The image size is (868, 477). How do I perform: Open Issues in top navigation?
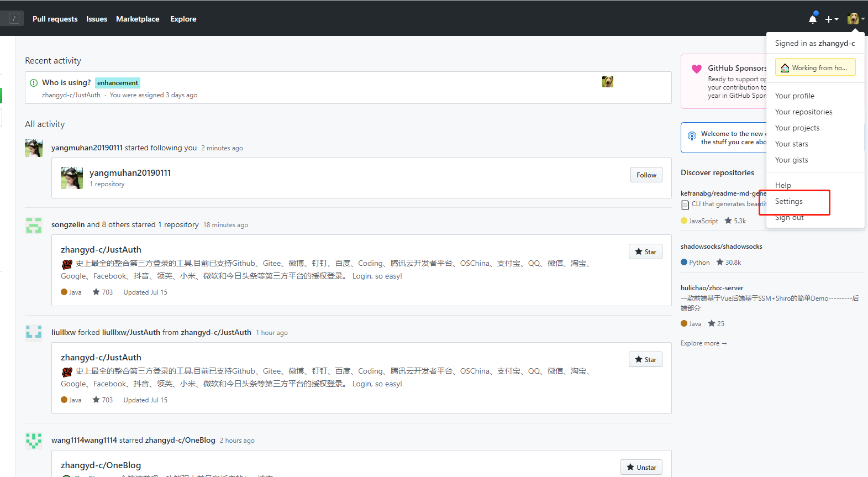click(97, 19)
